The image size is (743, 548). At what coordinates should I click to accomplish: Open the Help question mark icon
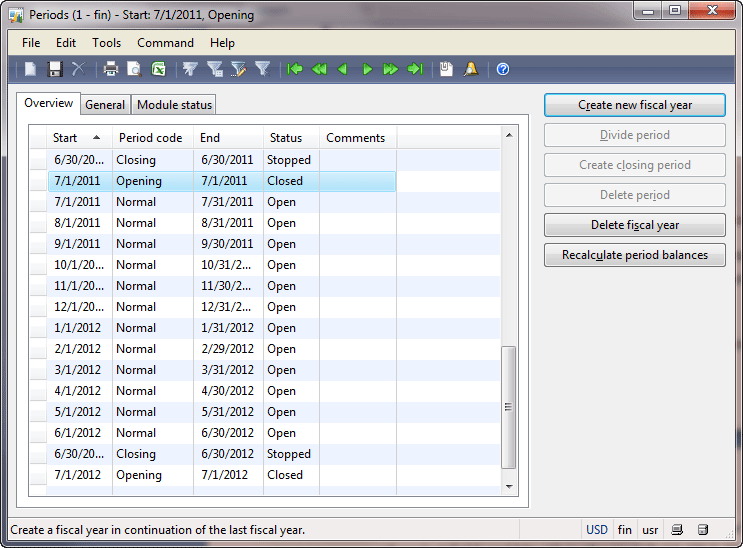pos(503,69)
